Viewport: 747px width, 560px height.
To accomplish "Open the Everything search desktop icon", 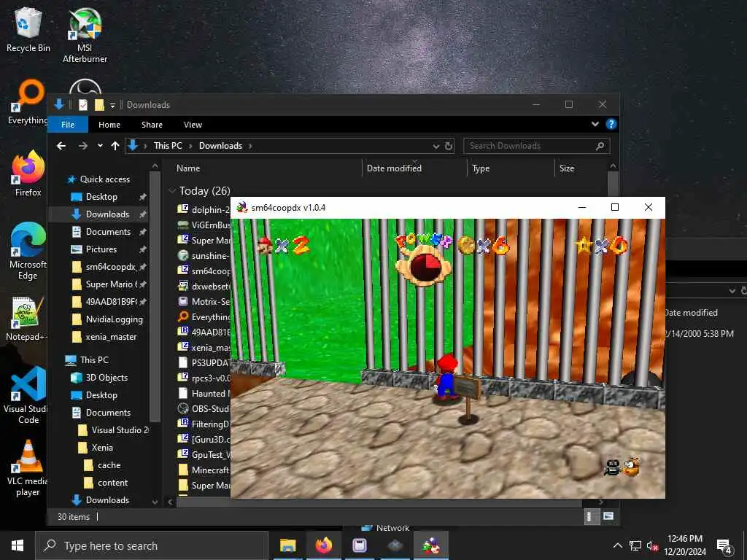I will tap(28, 102).
